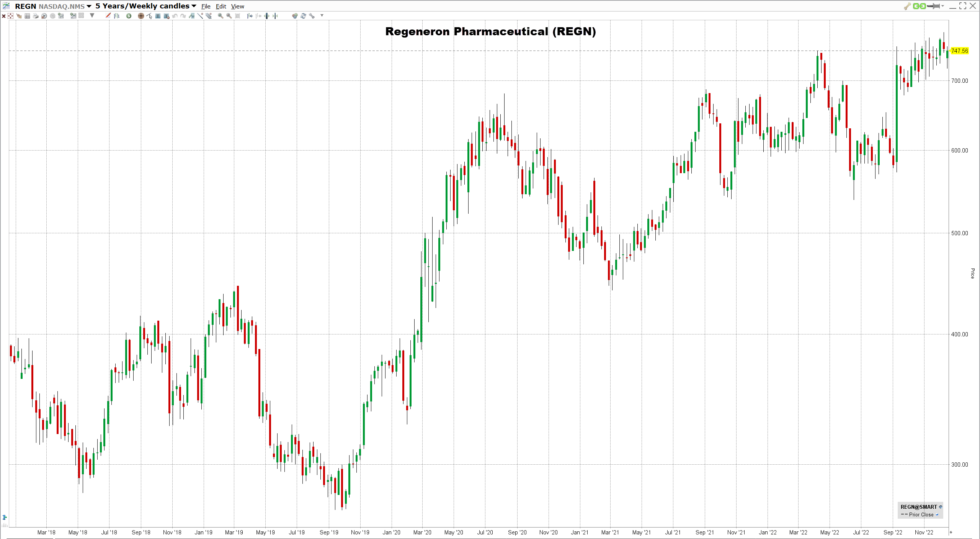Click the red X delete icon in toolbar

point(3,16)
